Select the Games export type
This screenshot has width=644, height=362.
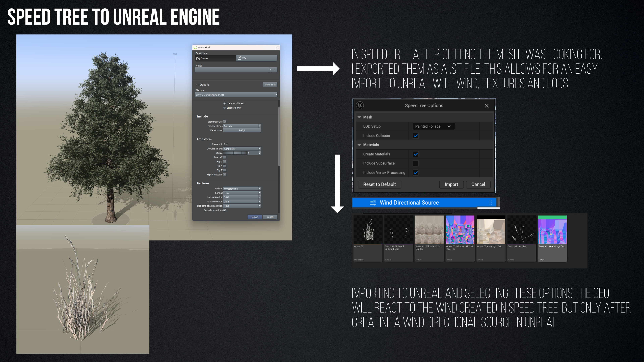[215, 58]
